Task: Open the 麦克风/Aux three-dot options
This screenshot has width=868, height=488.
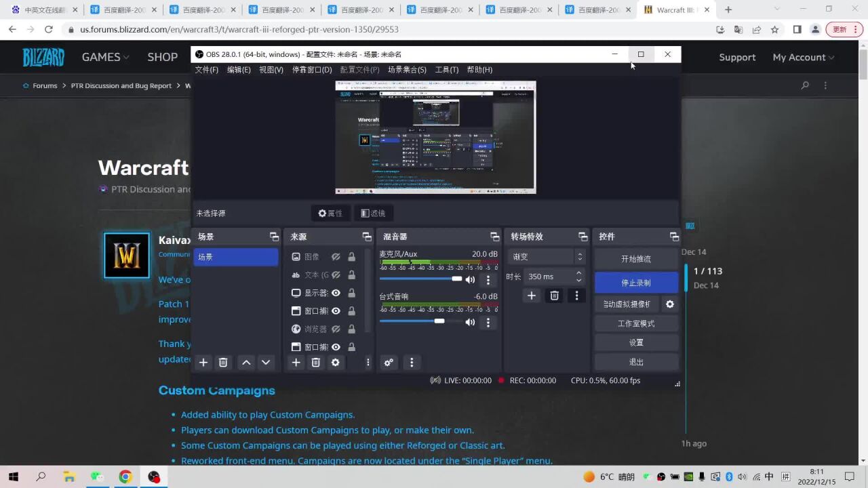Action: tap(488, 279)
